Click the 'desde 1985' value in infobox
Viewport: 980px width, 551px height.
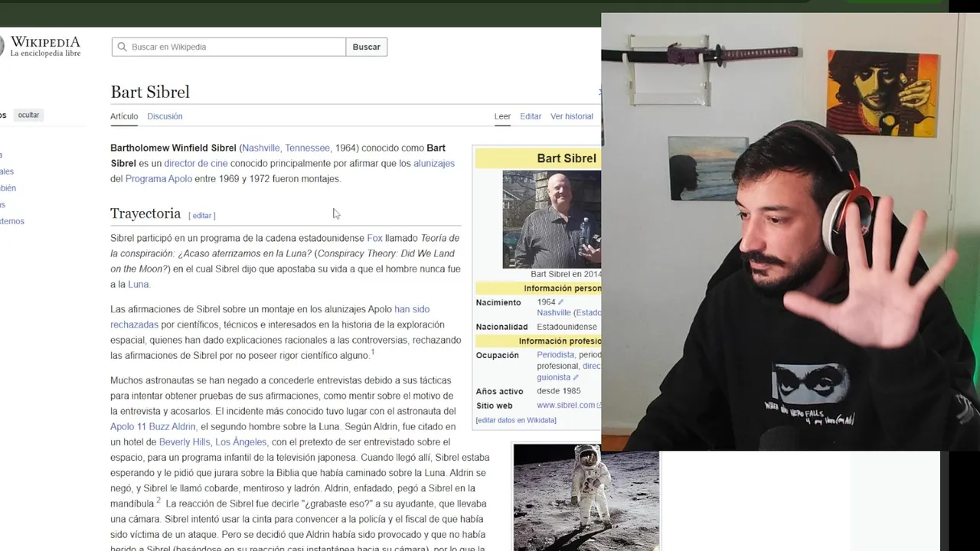559,391
